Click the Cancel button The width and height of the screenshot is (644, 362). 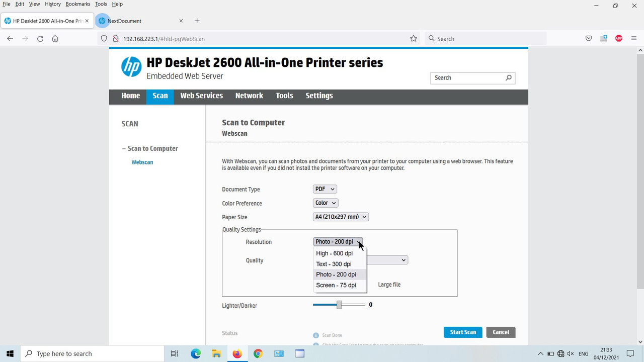pyautogui.click(x=501, y=332)
